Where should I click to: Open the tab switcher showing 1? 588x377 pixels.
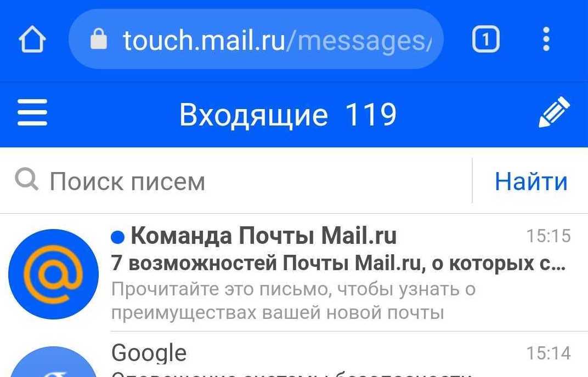coord(485,39)
